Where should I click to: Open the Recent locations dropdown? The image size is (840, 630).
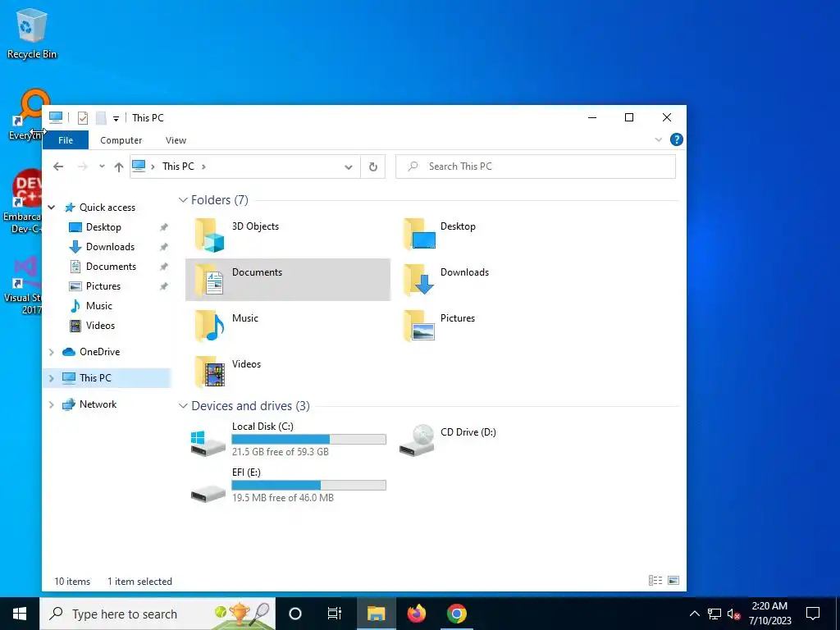pyautogui.click(x=102, y=167)
